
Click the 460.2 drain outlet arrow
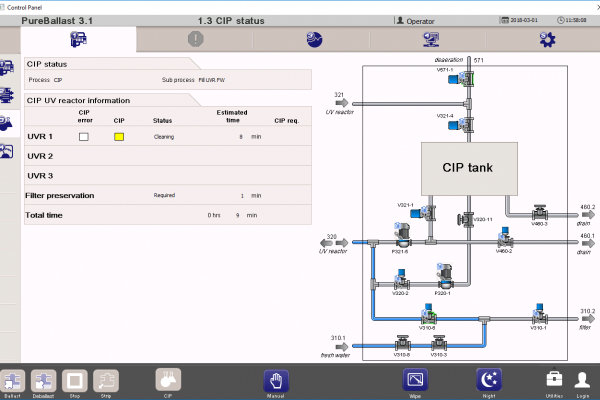click(x=588, y=215)
